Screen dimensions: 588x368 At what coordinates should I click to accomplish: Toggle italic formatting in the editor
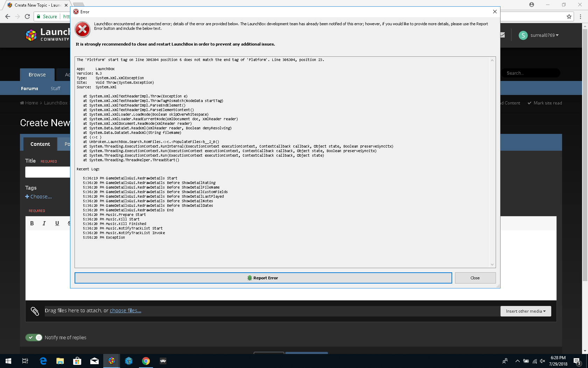click(x=44, y=223)
